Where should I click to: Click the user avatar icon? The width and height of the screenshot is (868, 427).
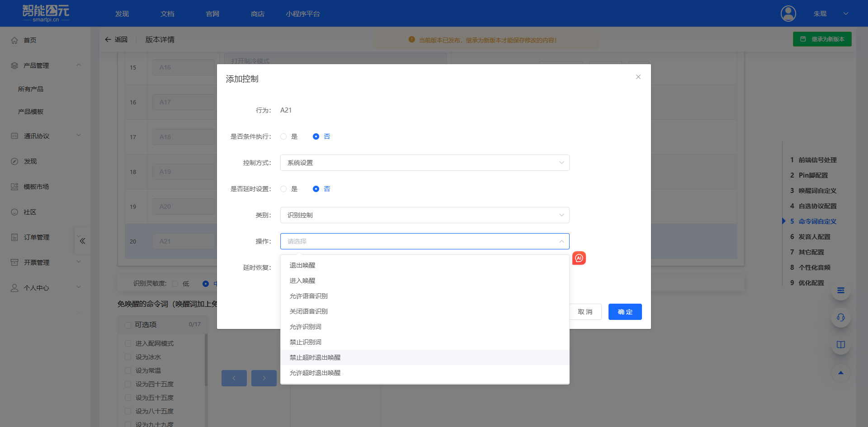(788, 14)
